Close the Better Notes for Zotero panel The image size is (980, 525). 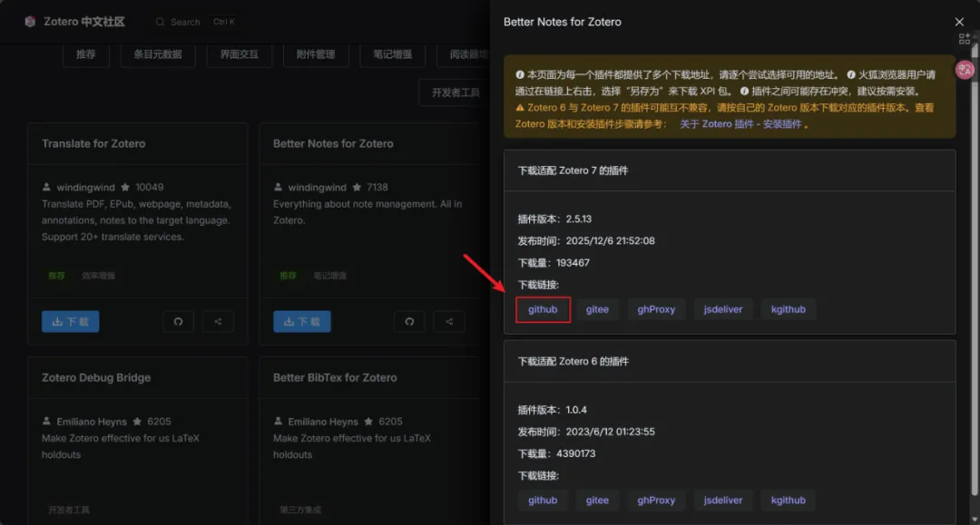[x=959, y=22]
